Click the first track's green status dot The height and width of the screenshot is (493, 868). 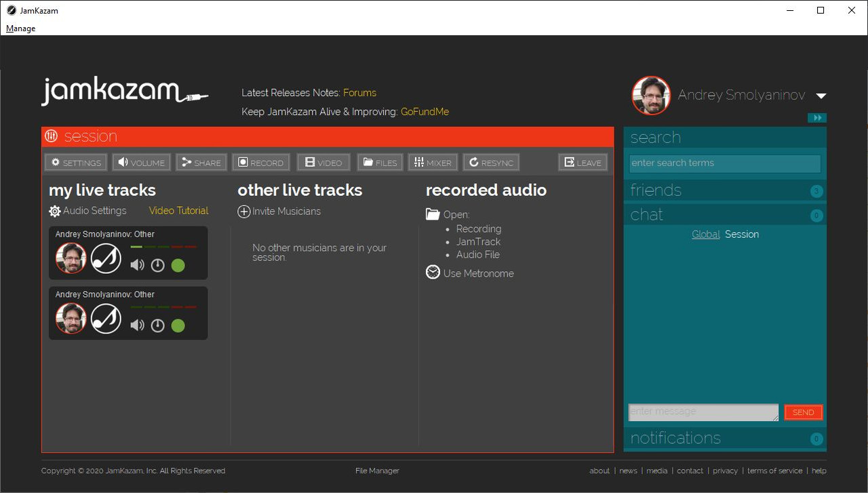pyautogui.click(x=178, y=265)
